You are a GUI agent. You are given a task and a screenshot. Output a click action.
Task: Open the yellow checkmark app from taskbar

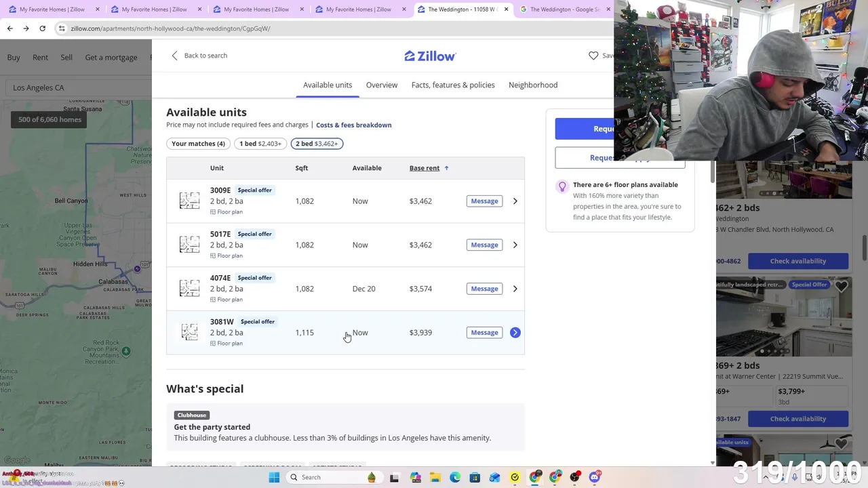pyautogui.click(x=515, y=477)
